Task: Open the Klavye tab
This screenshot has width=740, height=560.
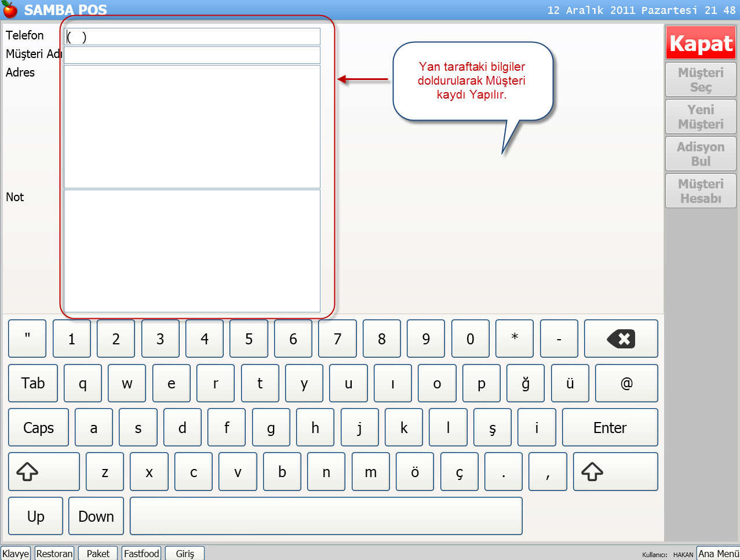Action: point(16,554)
